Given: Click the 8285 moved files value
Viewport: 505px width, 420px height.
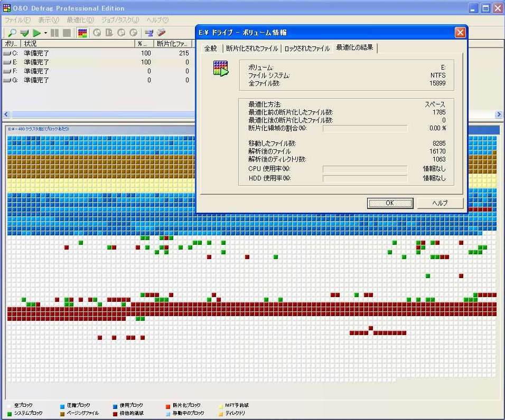Looking at the screenshot, I should click(439, 144).
